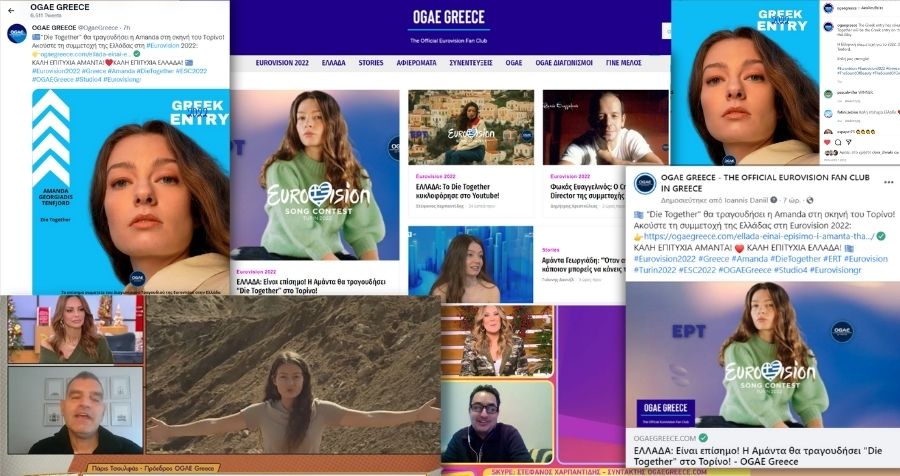This screenshot has width=900, height=476.
Task: Open the Facebook link preview Eurovision image
Action: click(x=762, y=355)
